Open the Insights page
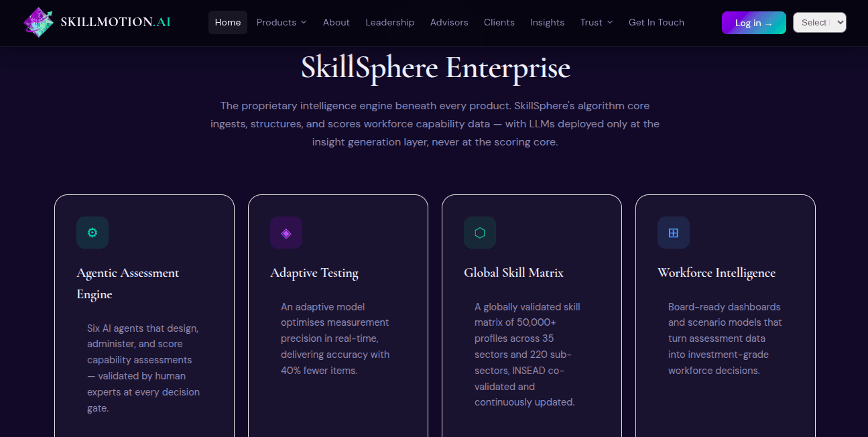The width and height of the screenshot is (868, 437). point(547,22)
